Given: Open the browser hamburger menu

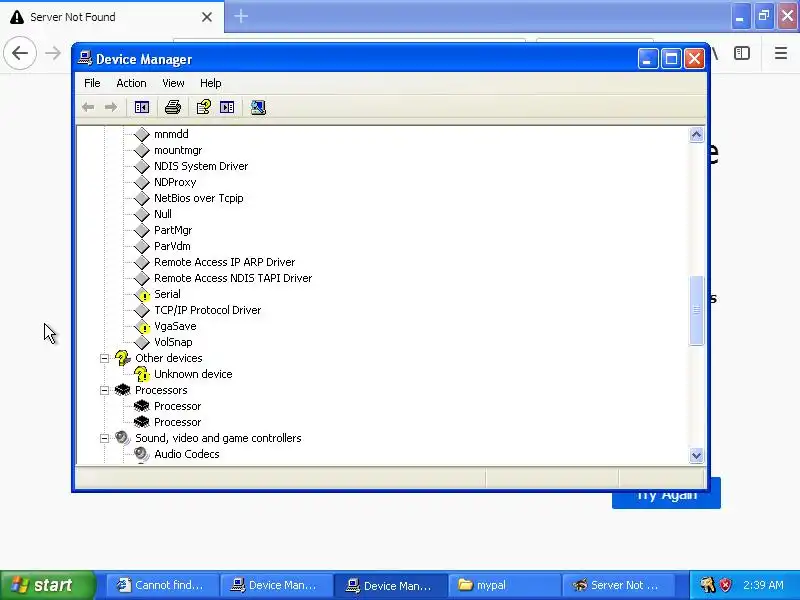Looking at the screenshot, I should tap(781, 53).
